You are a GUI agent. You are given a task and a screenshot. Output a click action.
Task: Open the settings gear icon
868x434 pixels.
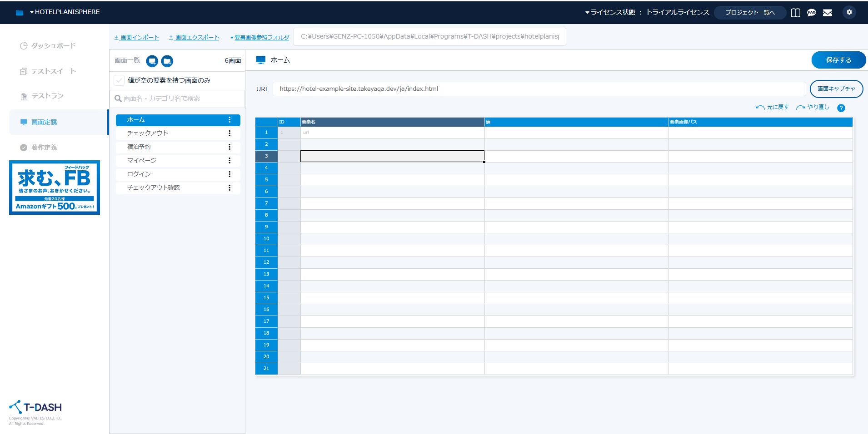849,12
